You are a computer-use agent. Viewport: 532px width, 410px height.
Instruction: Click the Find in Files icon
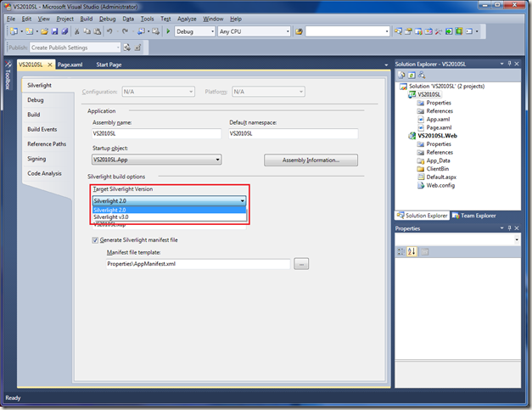pyautogui.click(x=299, y=31)
